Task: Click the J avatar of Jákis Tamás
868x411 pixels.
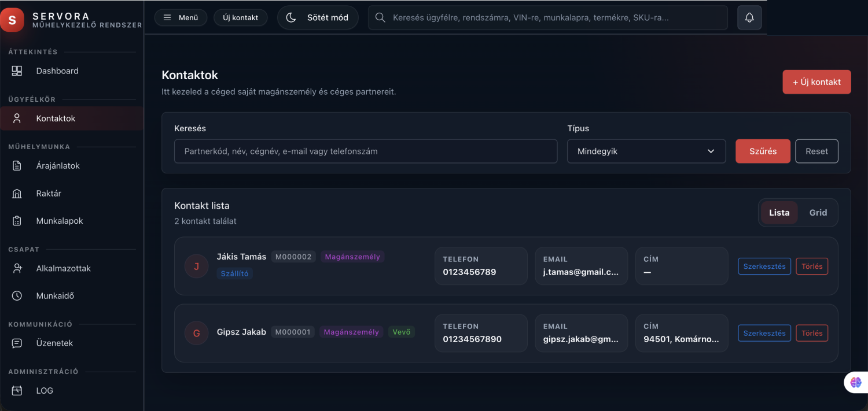Action: tap(196, 266)
